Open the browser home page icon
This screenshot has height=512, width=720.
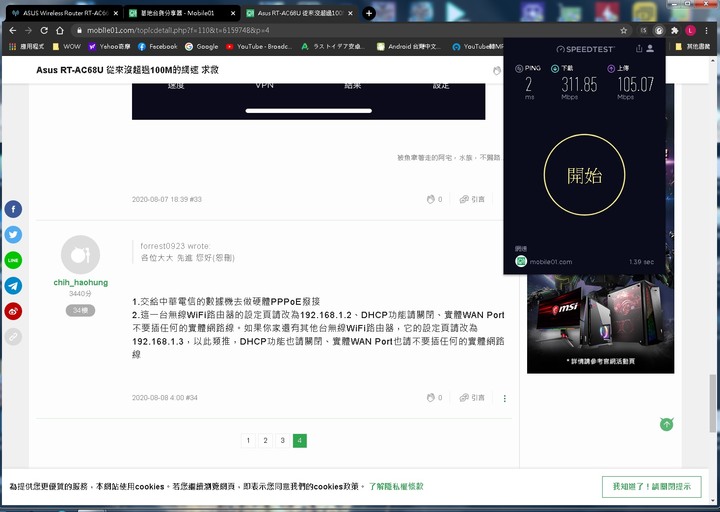(60, 30)
